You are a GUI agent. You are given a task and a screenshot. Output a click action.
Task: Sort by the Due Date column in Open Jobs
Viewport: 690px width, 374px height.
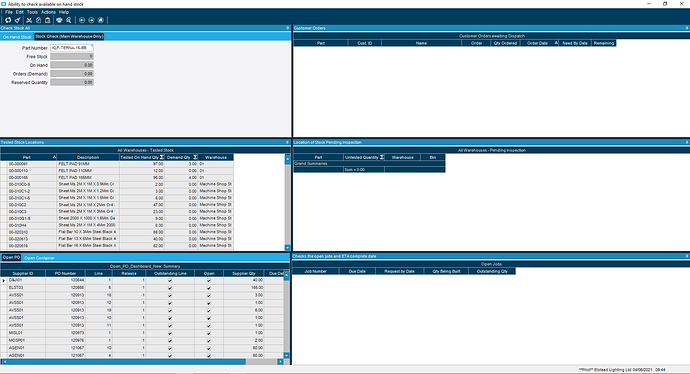357,271
